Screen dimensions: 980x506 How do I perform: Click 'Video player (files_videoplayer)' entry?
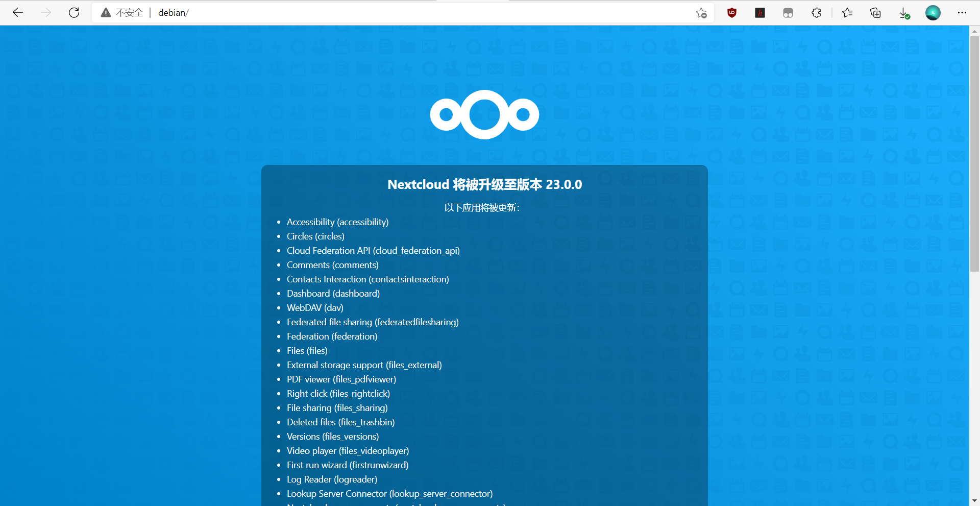point(348,451)
